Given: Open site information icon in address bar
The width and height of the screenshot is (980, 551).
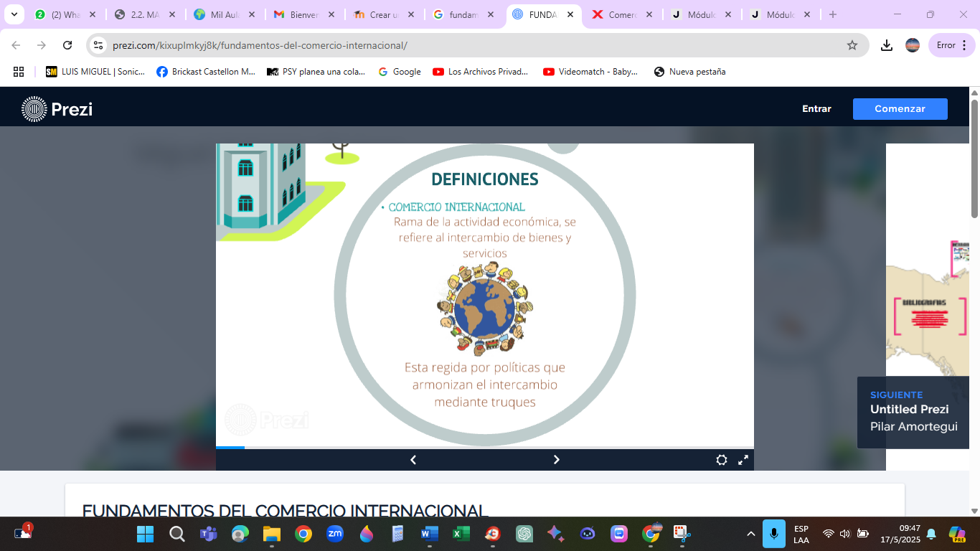Looking at the screenshot, I should tap(98, 45).
